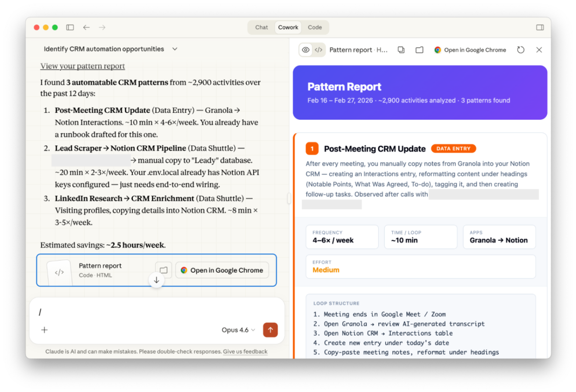Click the 'LOOP STRUCTURE' label
The width and height of the screenshot is (576, 392).
point(336,303)
